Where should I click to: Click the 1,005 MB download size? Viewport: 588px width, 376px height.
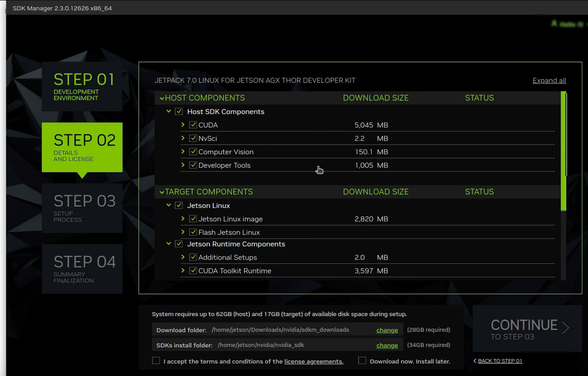[x=371, y=165]
